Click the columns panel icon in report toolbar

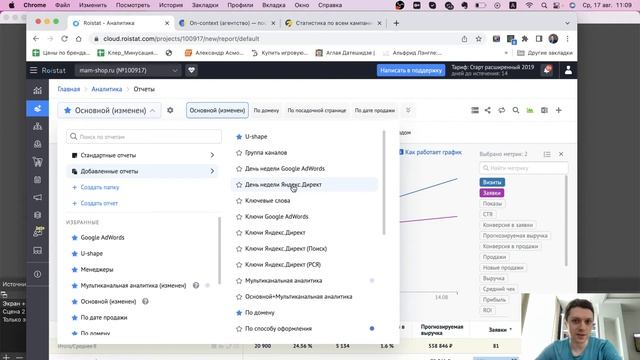click(x=544, y=110)
